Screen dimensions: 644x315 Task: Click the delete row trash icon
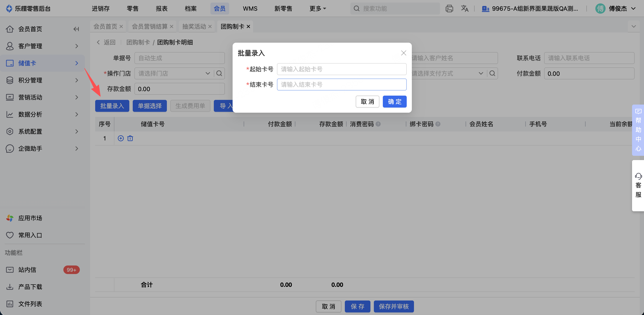[x=130, y=138]
